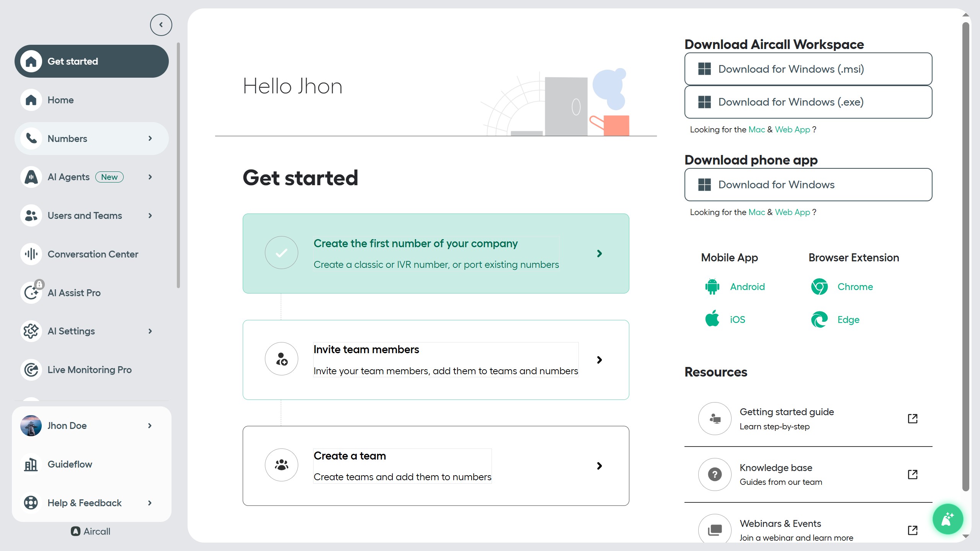Expand the Jhon Doe account chevron
980x551 pixels.
[150, 426]
